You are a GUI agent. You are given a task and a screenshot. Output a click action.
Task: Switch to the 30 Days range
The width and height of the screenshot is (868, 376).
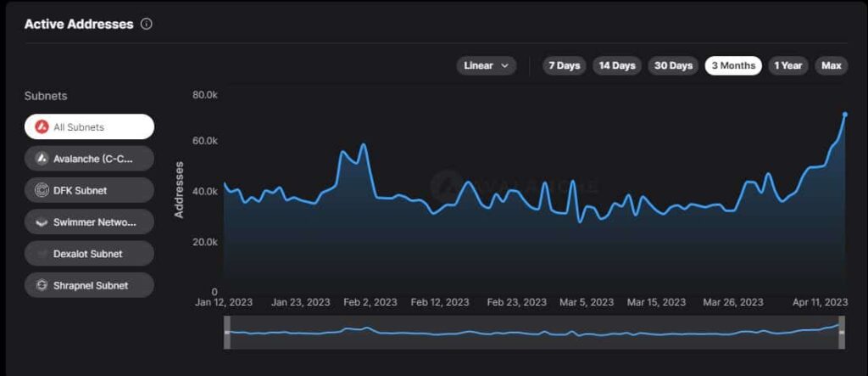[x=673, y=65]
